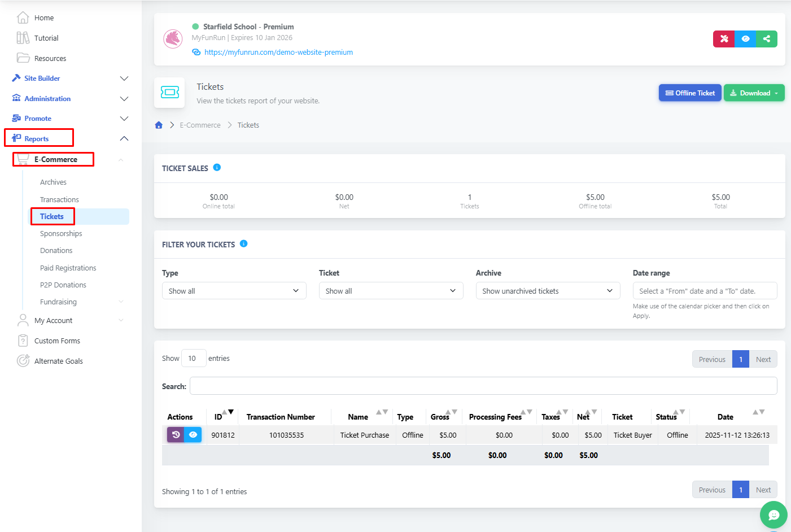791x532 pixels.
Task: Click the blue eye preview button in header
Action: (745, 39)
